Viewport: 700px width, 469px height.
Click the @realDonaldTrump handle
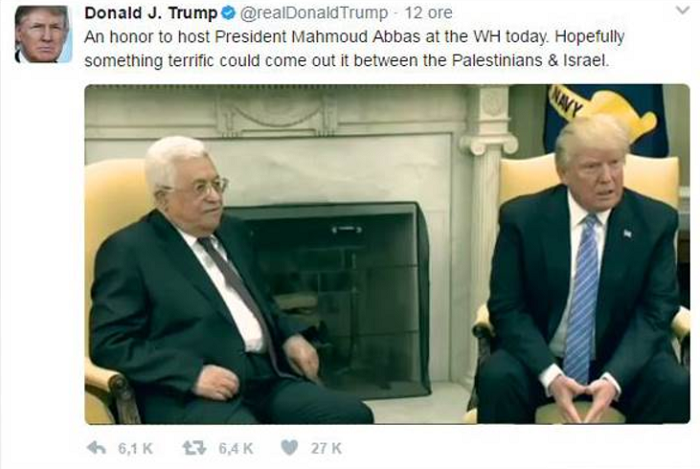click(314, 13)
